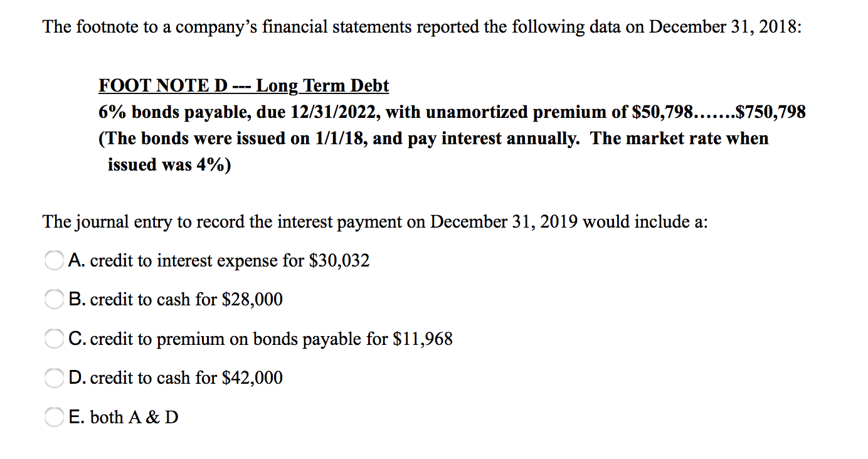868x459 pixels.
Task: Select radio button for answer C
Action: 54,339
